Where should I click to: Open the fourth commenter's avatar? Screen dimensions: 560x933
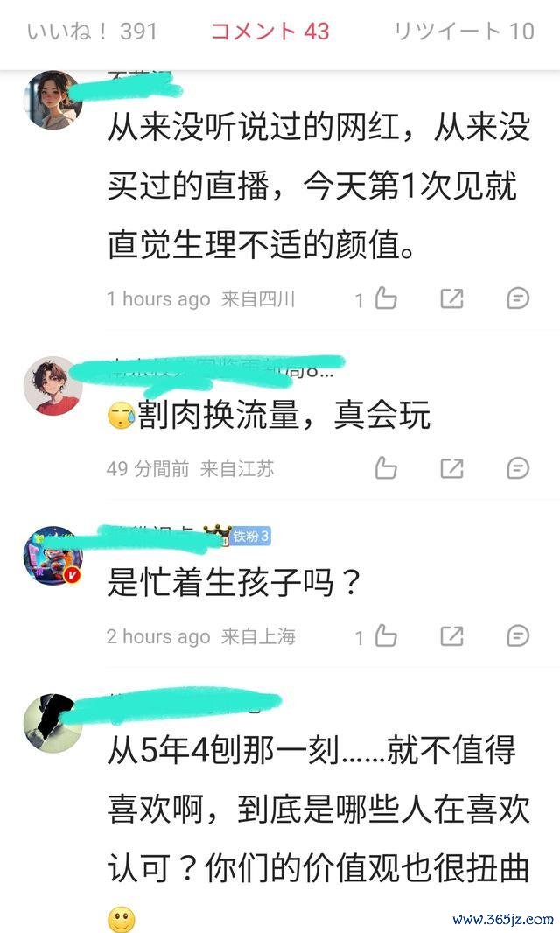(x=53, y=723)
